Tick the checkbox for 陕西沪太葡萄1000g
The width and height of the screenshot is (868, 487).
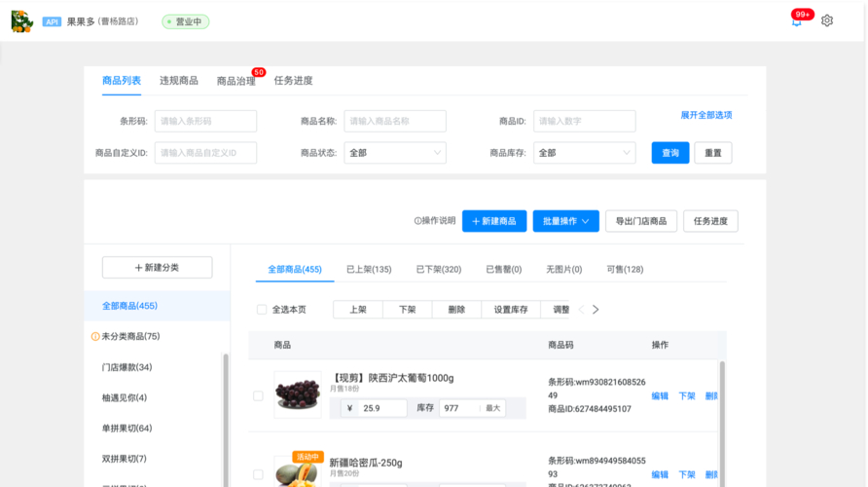tap(258, 396)
